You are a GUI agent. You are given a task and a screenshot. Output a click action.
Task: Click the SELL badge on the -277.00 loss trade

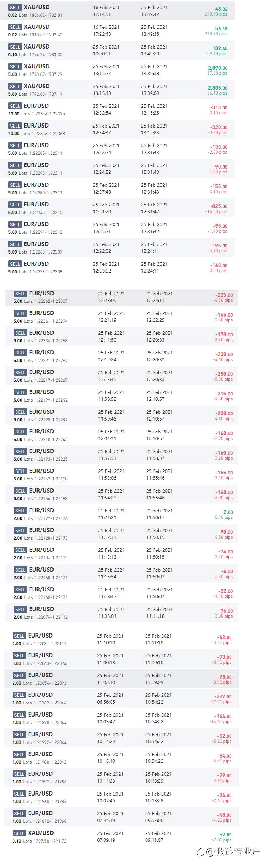(19, 695)
